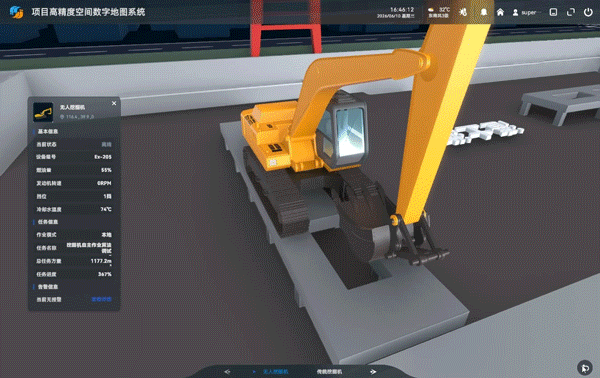Screen dimensions: 600x378
Task: Click the coolant temperature 74℃ value
Action: [106, 209]
